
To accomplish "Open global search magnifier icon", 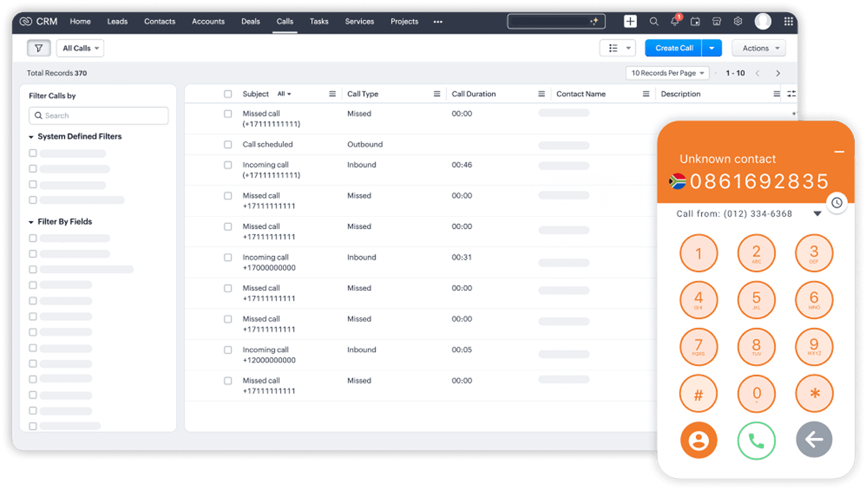I will tap(654, 21).
